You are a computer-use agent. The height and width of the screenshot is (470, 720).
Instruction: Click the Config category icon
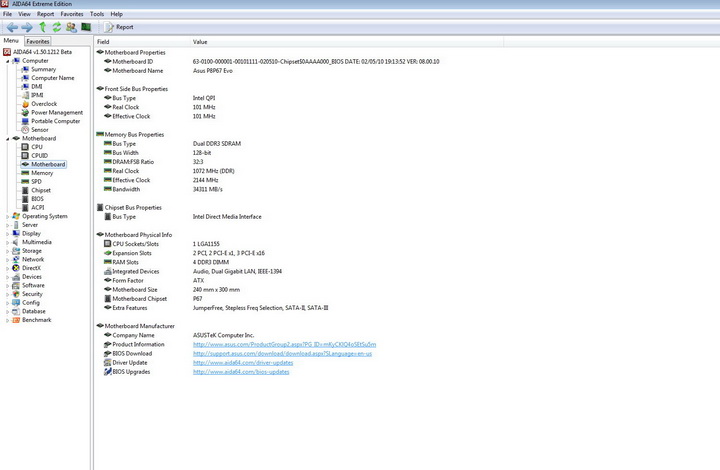16,302
